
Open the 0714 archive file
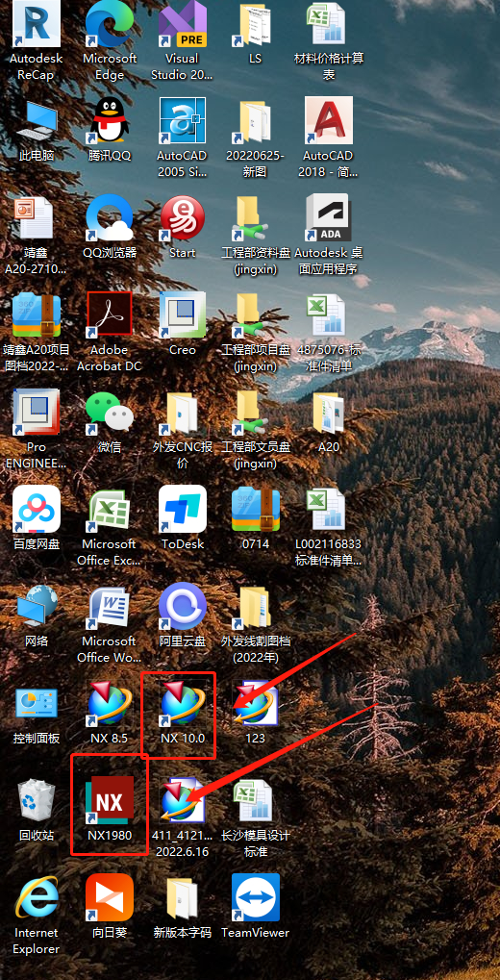click(255, 510)
